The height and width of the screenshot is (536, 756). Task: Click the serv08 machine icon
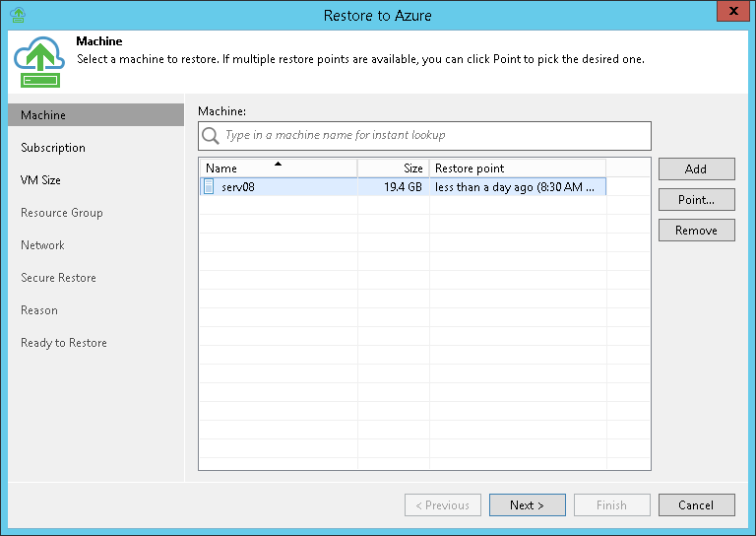click(209, 186)
